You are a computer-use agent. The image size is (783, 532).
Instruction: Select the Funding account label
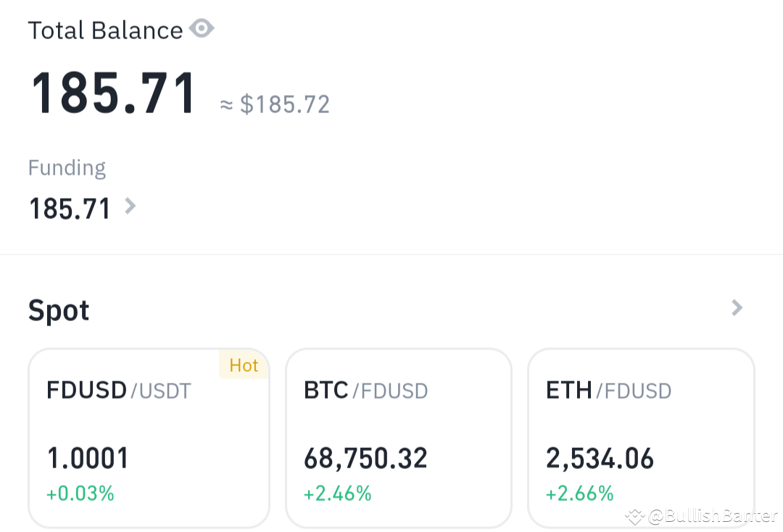point(67,167)
